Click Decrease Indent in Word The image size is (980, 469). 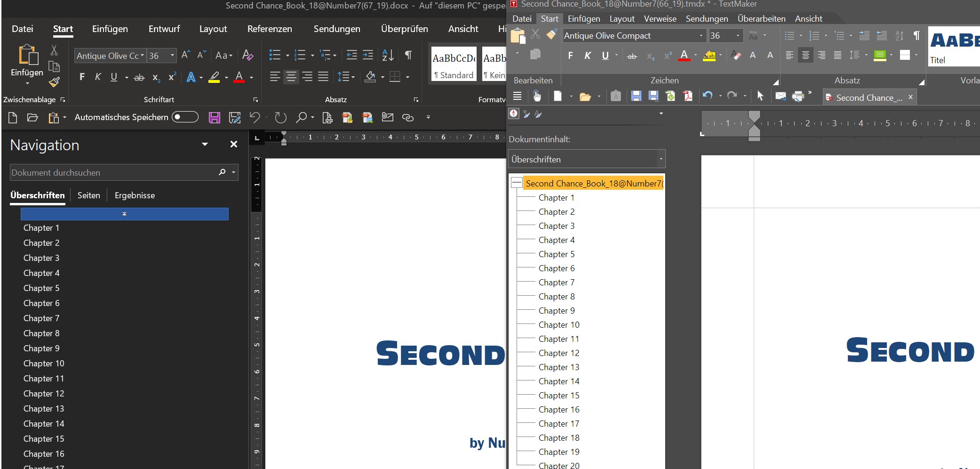(x=351, y=55)
